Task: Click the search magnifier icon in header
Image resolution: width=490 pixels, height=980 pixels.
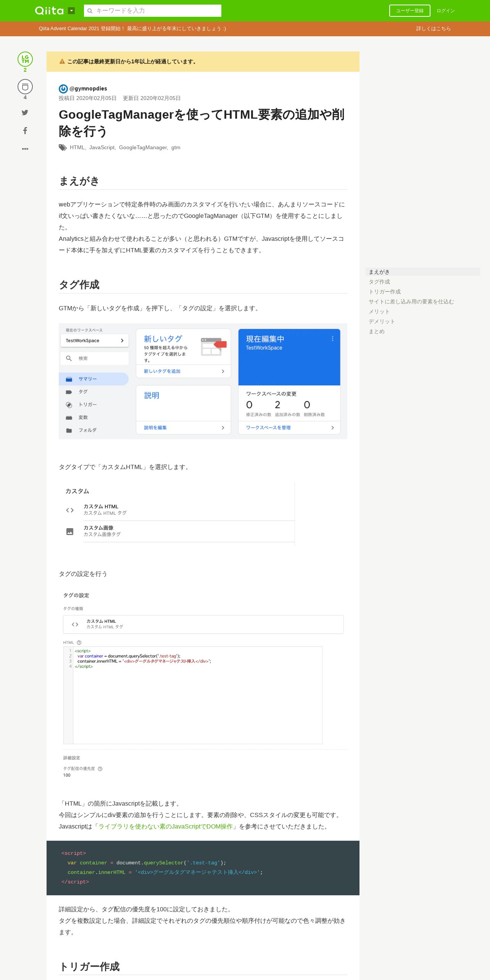Action: [90, 11]
